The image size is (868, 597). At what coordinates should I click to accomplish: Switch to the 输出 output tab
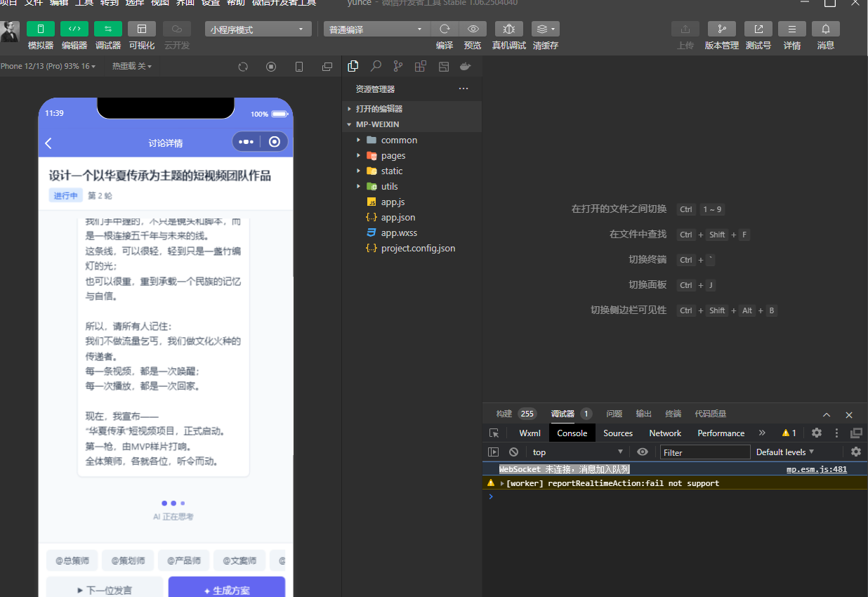pos(644,414)
